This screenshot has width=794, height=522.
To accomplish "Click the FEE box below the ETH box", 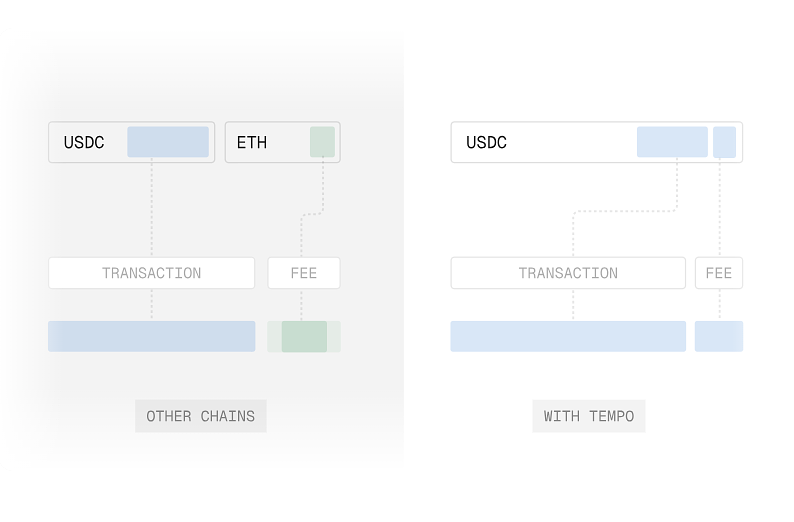I will click(x=304, y=273).
